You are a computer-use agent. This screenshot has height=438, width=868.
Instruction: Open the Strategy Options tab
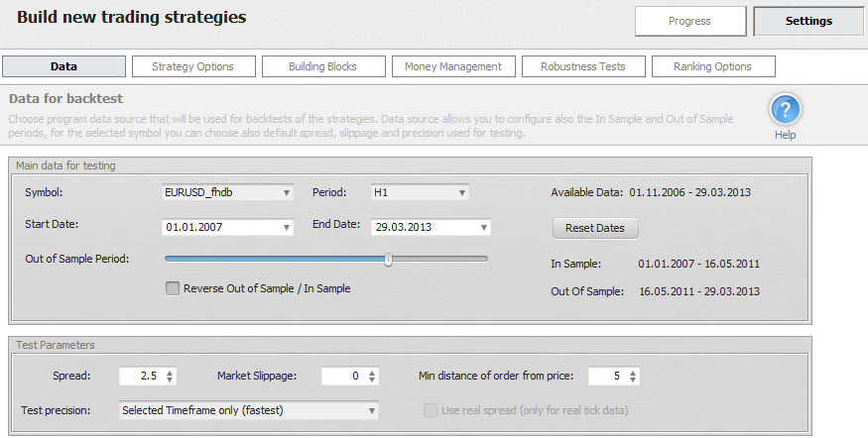(x=193, y=66)
